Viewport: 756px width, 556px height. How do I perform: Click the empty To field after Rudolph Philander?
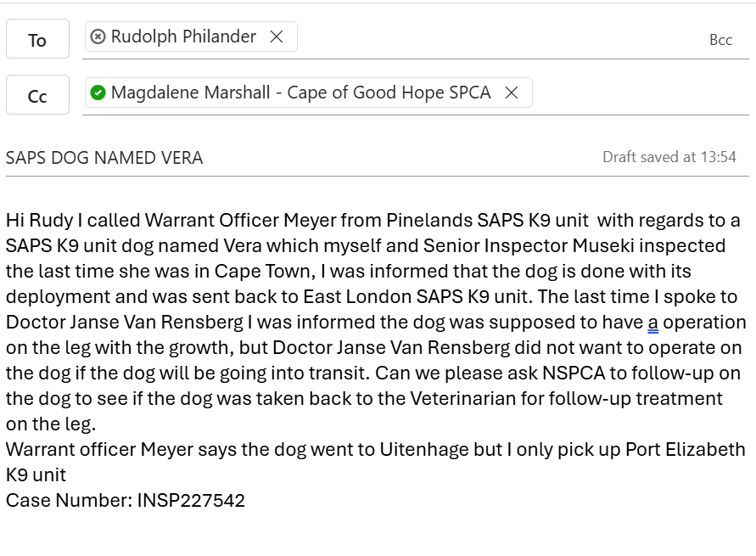[501, 38]
